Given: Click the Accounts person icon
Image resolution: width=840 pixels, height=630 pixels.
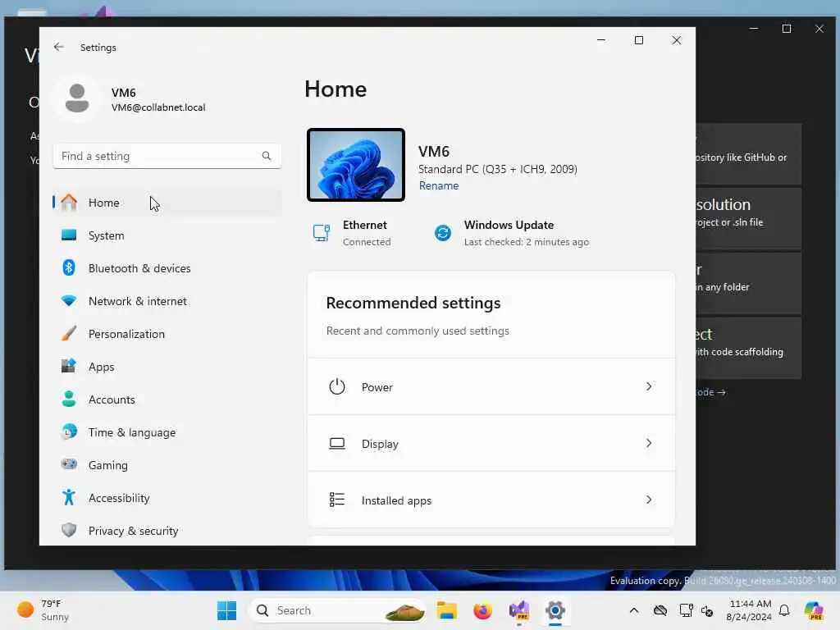Looking at the screenshot, I should click(x=69, y=399).
